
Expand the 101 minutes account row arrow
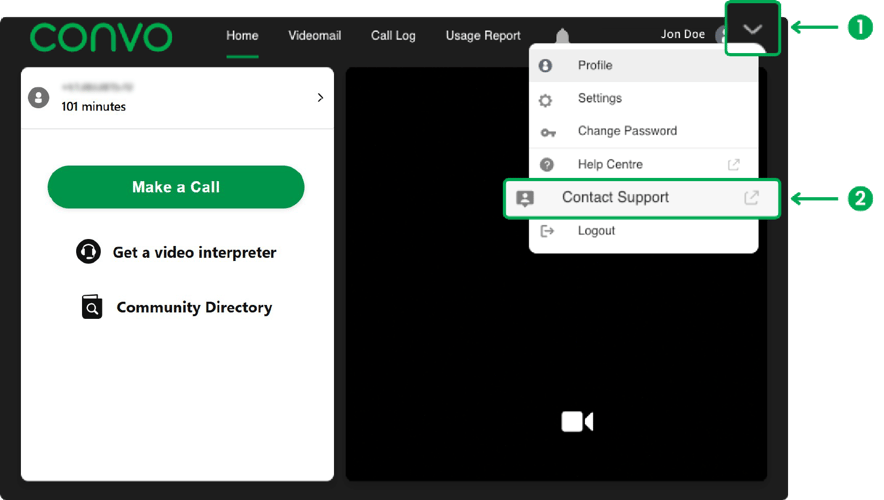click(x=320, y=98)
